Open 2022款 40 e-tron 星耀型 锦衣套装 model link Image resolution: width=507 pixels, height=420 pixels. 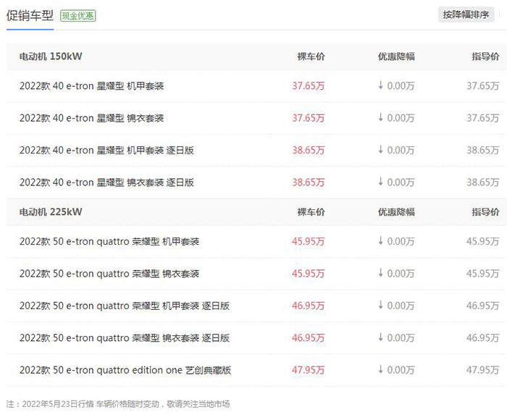(92, 118)
